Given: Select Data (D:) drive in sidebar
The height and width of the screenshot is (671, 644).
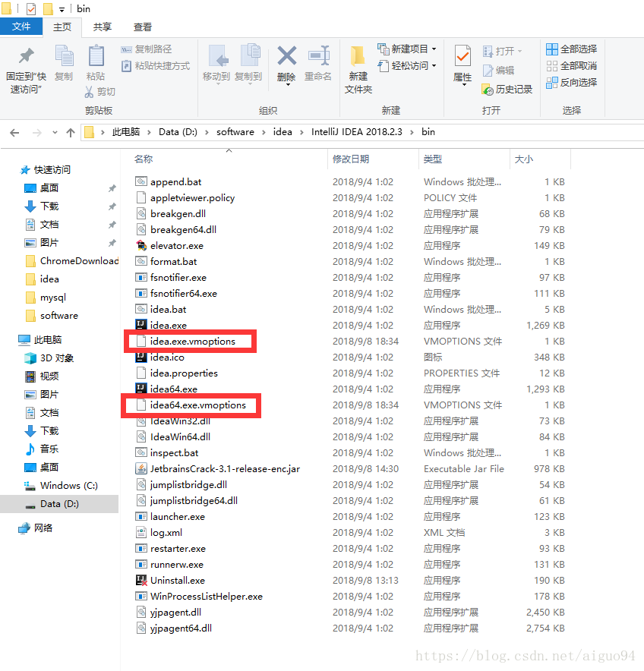Looking at the screenshot, I should pyautogui.click(x=59, y=504).
